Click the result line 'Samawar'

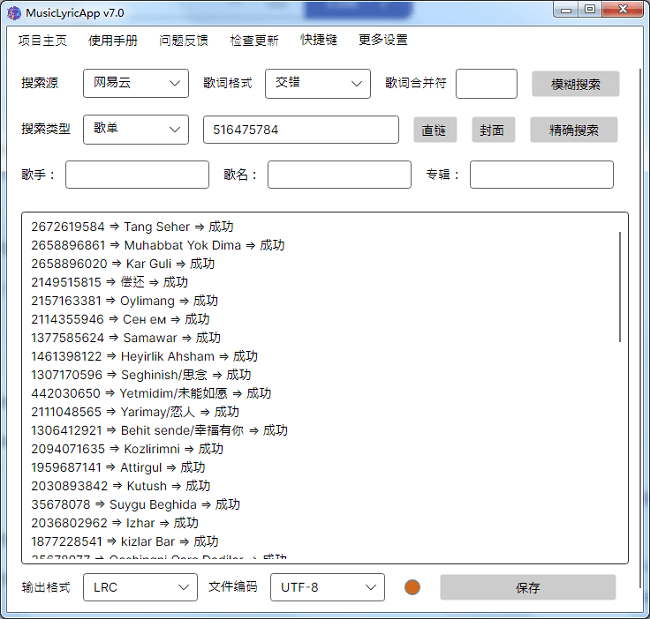pyautogui.click(x=126, y=337)
